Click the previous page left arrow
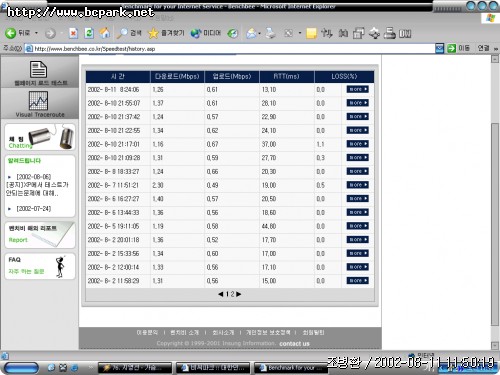500x375 pixels. coord(221,294)
